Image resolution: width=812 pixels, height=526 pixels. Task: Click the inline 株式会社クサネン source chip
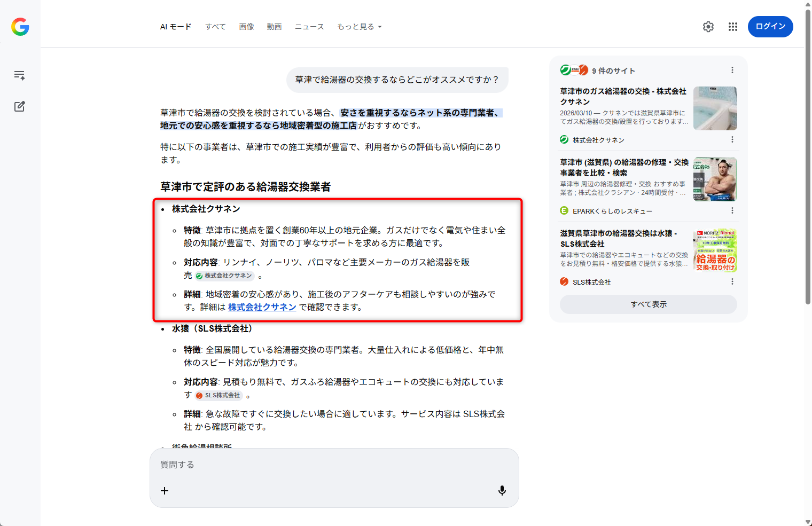(x=224, y=276)
